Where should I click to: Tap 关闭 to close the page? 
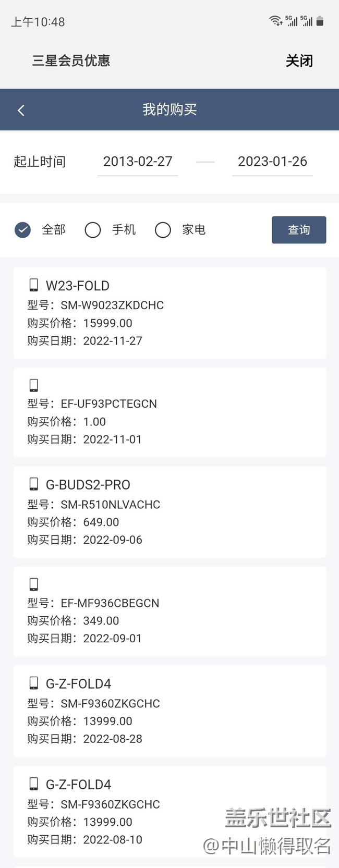coord(299,61)
